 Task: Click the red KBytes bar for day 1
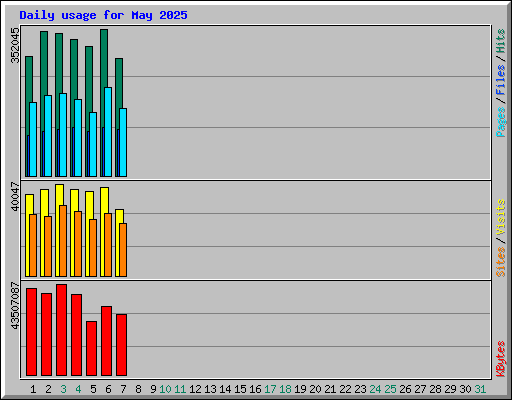pos(31,332)
